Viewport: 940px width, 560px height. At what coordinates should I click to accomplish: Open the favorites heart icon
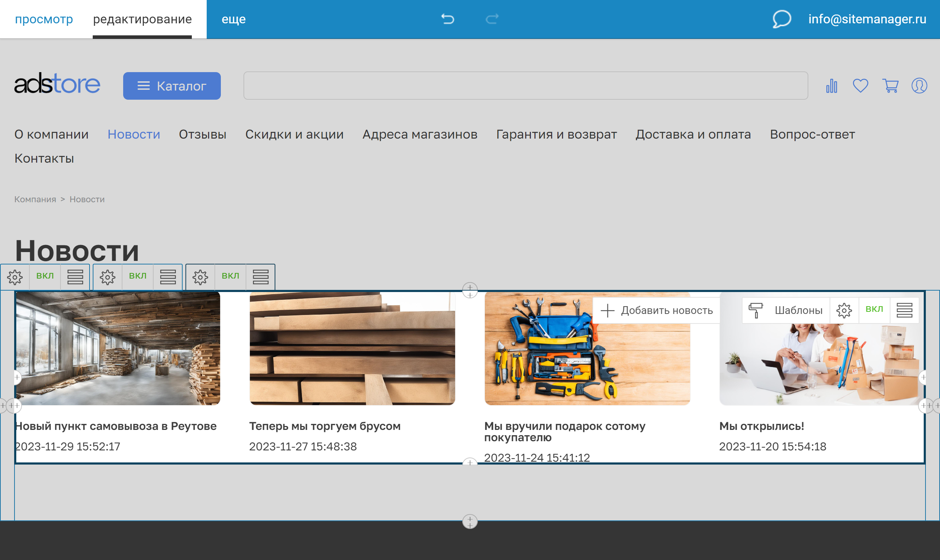[x=861, y=86]
